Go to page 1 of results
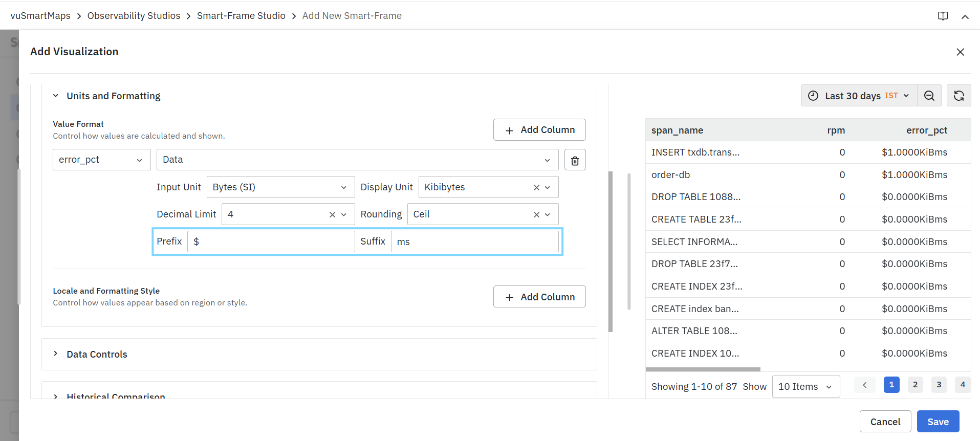980x441 pixels. tap(891, 385)
